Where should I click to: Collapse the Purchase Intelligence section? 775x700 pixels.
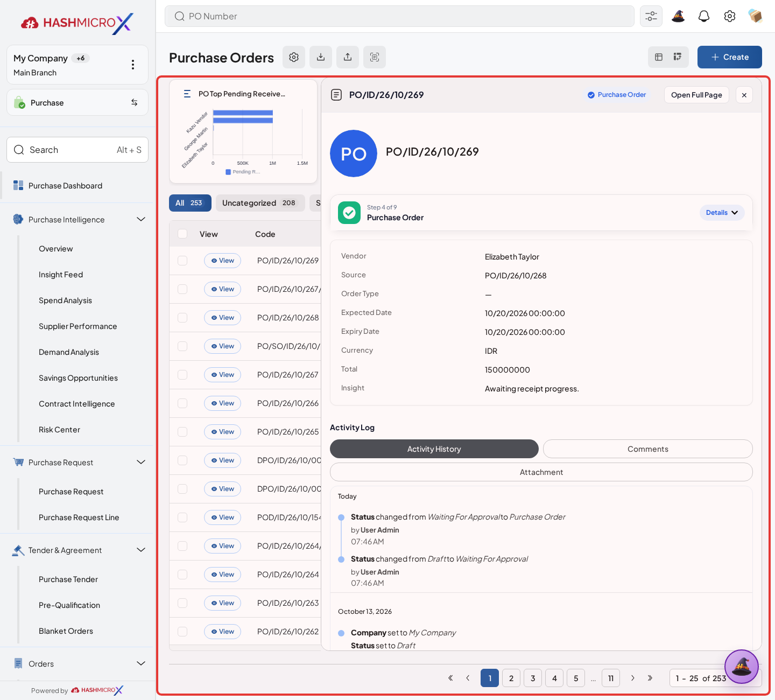(x=141, y=219)
